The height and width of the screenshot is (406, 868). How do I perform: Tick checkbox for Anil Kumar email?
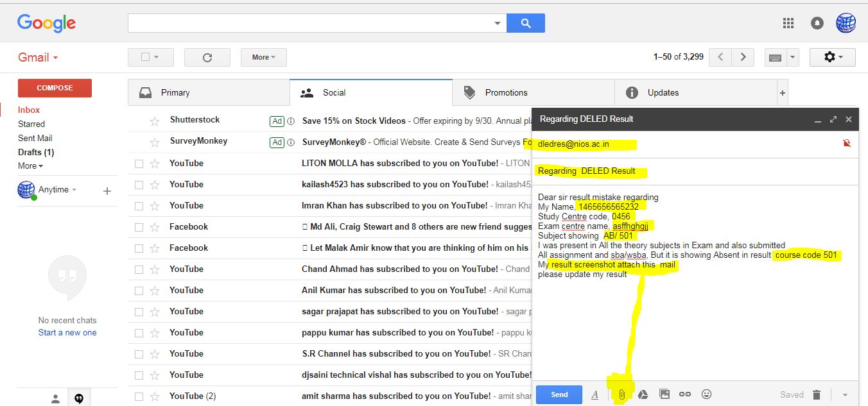click(x=139, y=291)
